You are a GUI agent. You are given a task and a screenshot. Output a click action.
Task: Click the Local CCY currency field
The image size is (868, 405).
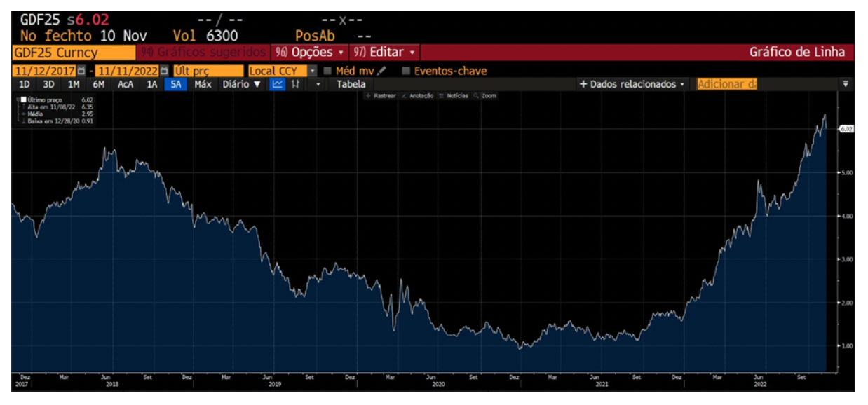(278, 71)
